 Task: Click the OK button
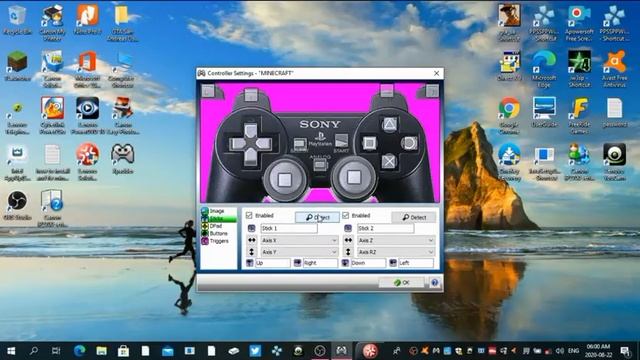click(x=401, y=282)
